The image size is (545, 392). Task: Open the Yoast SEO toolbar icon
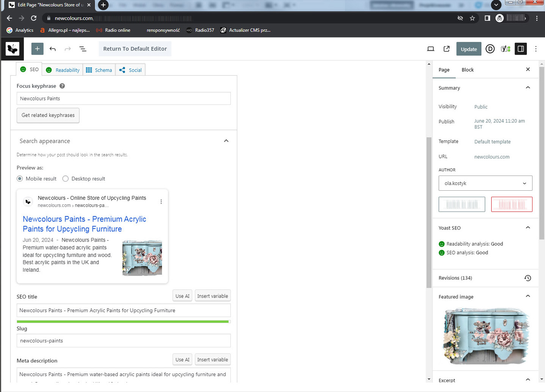[505, 49]
